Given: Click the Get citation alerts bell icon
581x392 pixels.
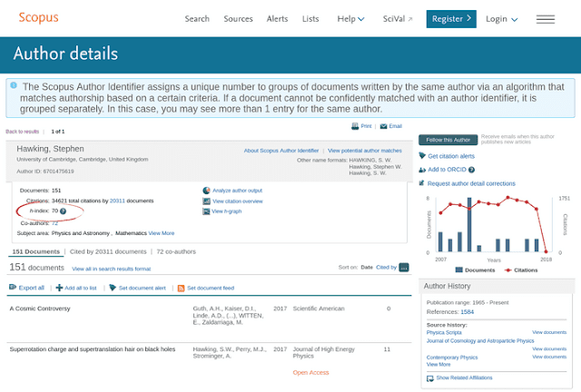Looking at the screenshot, I should [422, 155].
